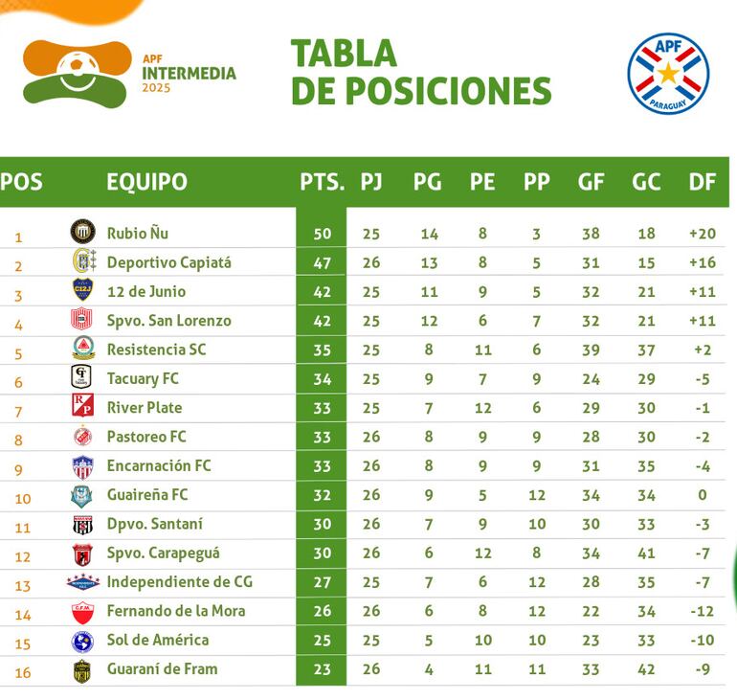Click the GF column header

(591, 182)
